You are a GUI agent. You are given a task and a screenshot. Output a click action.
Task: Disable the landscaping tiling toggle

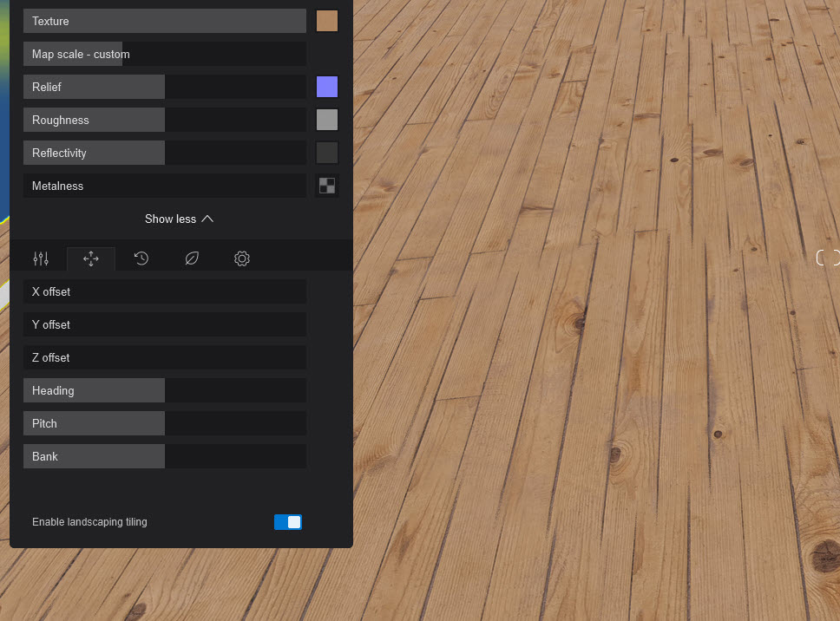coord(288,522)
